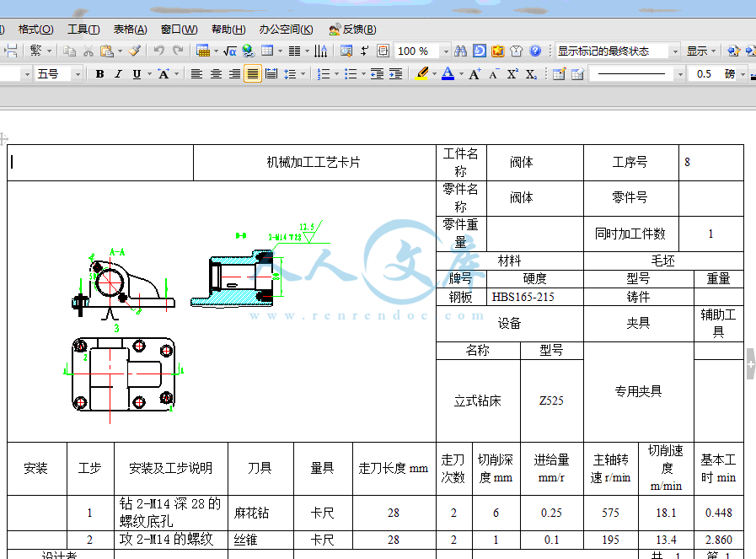Toggle align right
756x559 pixels.
[234, 74]
